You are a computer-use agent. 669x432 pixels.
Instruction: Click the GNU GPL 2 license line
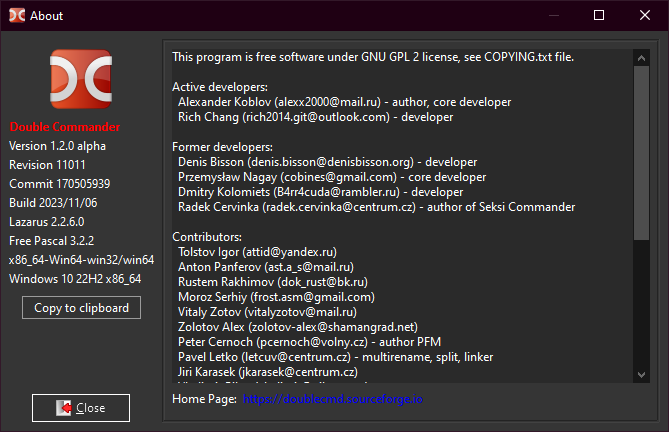click(373, 57)
